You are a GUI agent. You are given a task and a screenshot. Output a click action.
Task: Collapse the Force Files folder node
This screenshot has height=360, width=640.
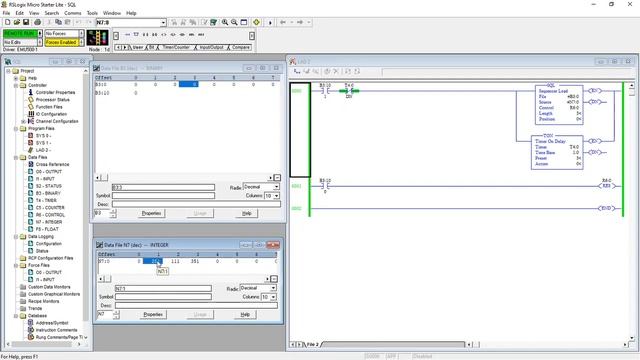[x=16, y=265]
